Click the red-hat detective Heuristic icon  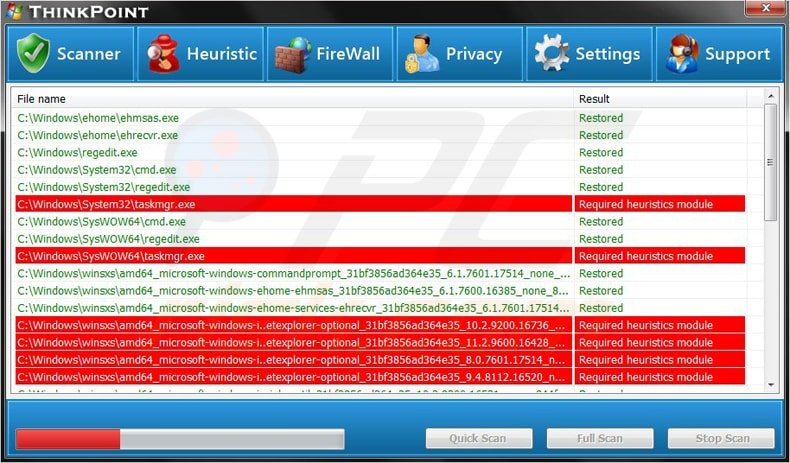(x=163, y=53)
